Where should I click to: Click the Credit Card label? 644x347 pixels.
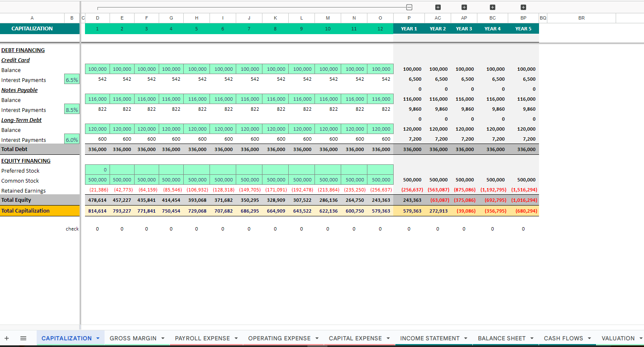15,60
